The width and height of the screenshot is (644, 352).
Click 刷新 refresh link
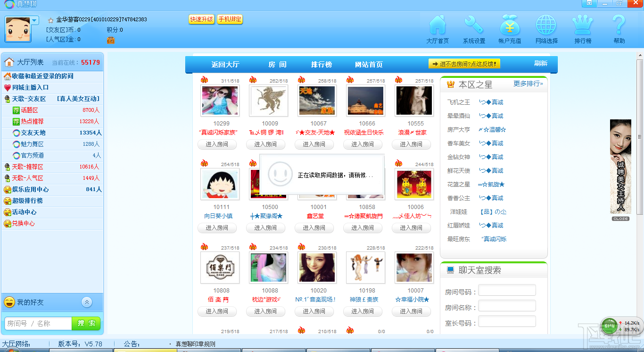[x=541, y=63]
